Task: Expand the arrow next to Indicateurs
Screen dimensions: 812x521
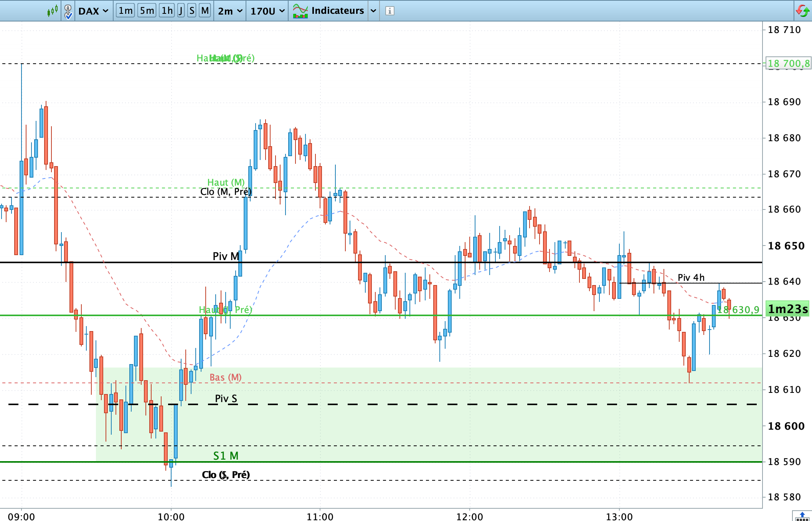Action: click(x=373, y=11)
